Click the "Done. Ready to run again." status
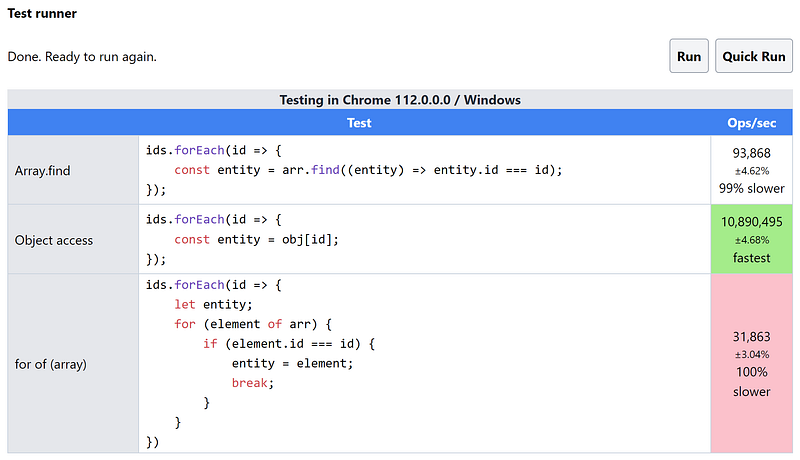800x460 pixels. (x=82, y=57)
